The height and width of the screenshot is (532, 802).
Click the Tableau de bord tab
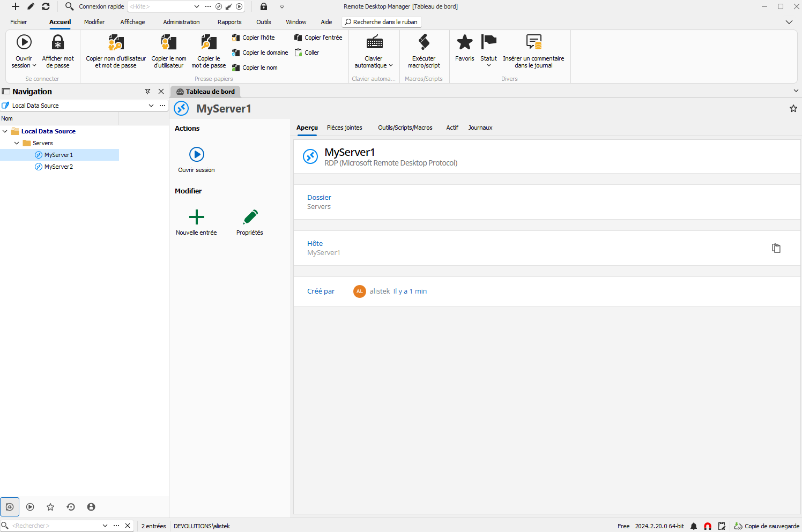pyautogui.click(x=205, y=92)
